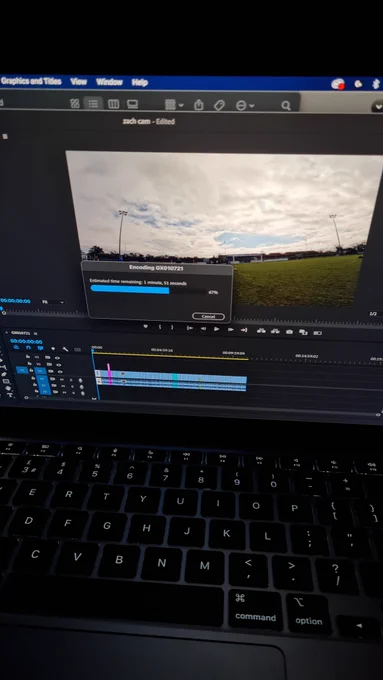The height and width of the screenshot is (680, 383).
Task: Click the Creative Cloud menu bar icon
Action: (338, 84)
